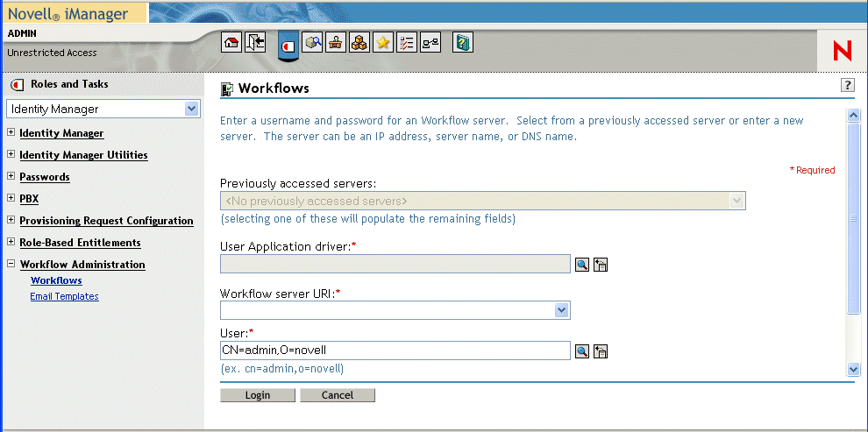The image size is (868, 432).
Task: Browse for User object with magnifier
Action: pyautogui.click(x=582, y=351)
